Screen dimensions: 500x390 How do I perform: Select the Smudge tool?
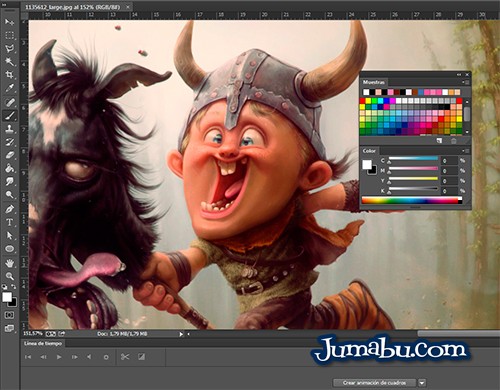tap(9, 182)
